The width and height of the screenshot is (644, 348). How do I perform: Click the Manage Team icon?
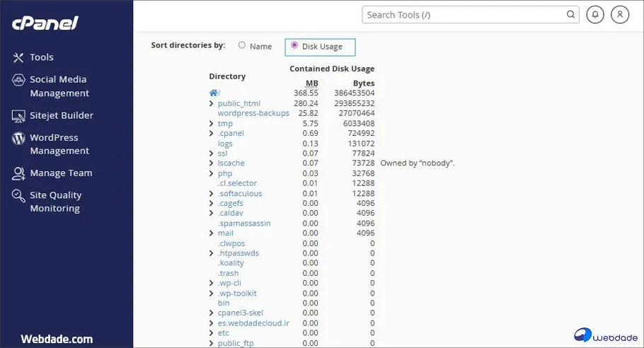(x=18, y=173)
